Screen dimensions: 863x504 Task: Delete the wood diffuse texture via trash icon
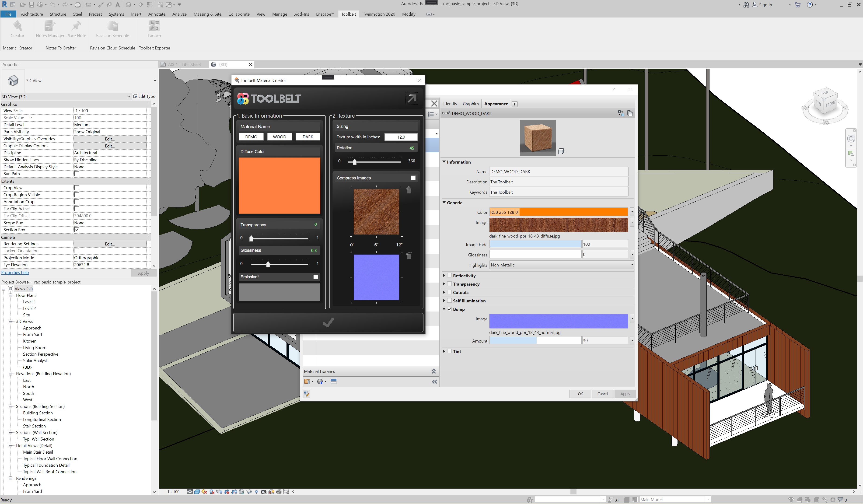pyautogui.click(x=409, y=190)
